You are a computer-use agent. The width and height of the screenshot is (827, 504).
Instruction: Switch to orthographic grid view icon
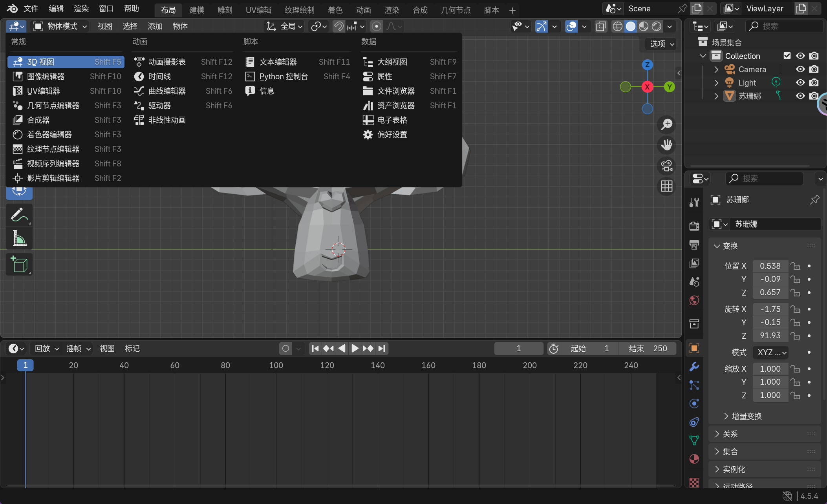point(666,186)
